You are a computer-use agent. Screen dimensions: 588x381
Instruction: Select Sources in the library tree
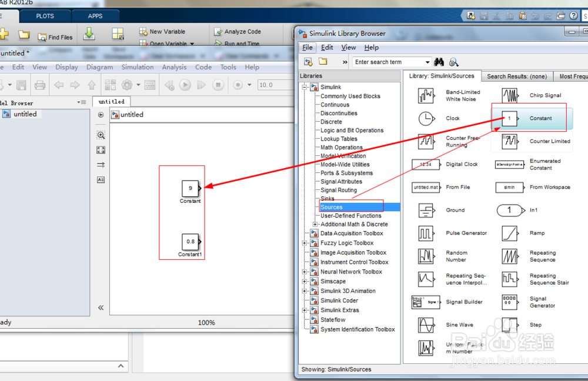point(332,208)
